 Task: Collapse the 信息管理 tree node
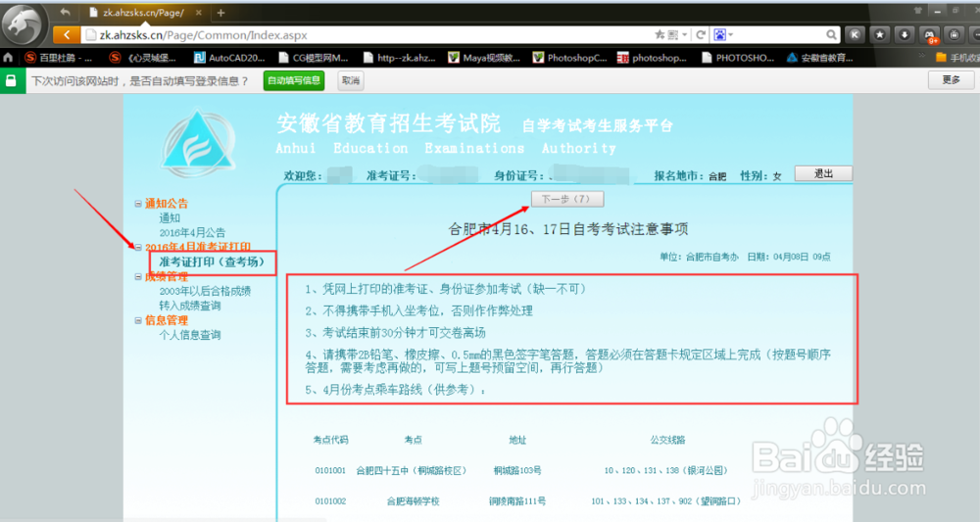138,320
